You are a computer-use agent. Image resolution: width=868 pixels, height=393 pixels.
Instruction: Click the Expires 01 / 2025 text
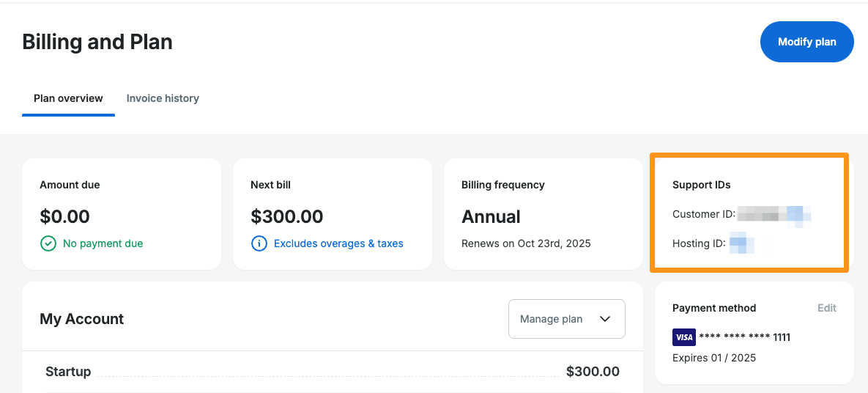click(x=714, y=358)
